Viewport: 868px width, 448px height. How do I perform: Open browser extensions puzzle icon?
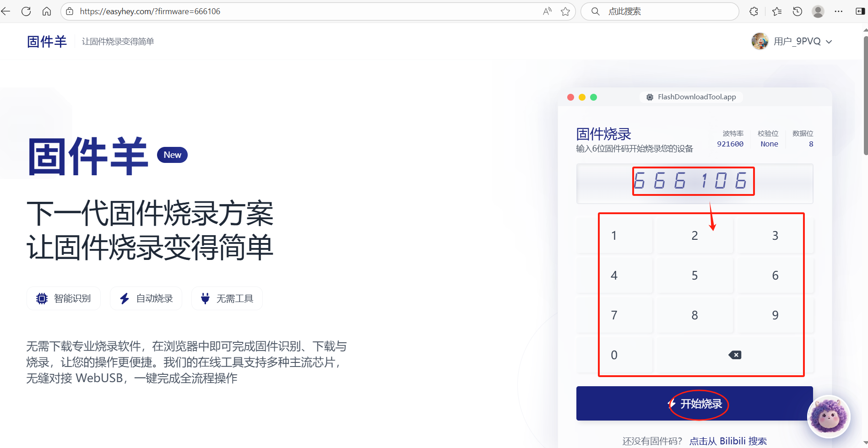[x=754, y=11]
